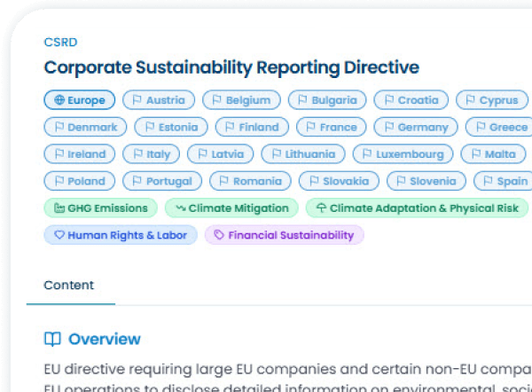Click the flag icon beside Finland

[230, 127]
